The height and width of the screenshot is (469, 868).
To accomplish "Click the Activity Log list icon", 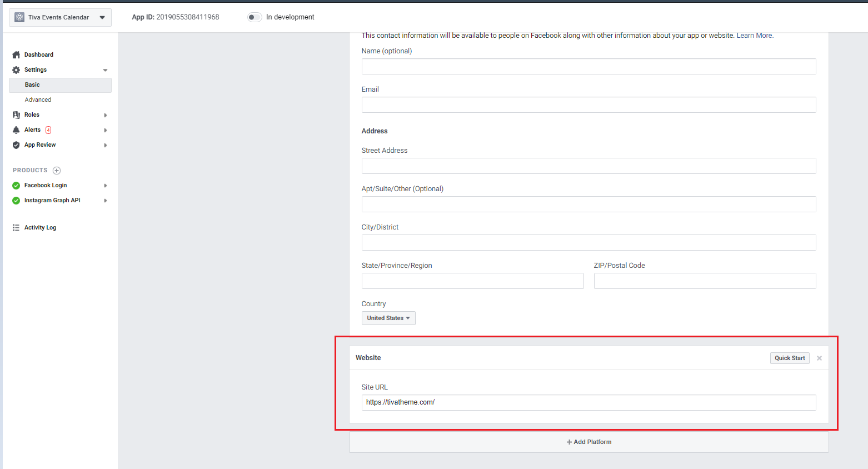I will point(16,228).
